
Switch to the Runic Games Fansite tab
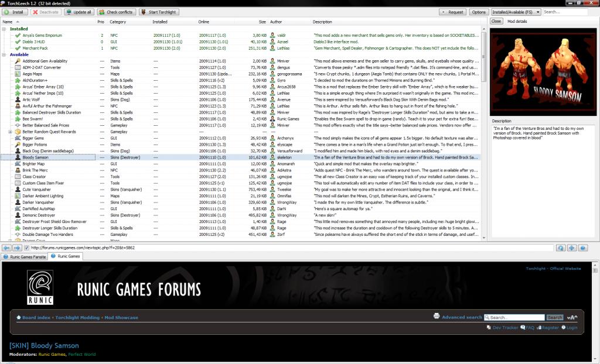(25, 257)
